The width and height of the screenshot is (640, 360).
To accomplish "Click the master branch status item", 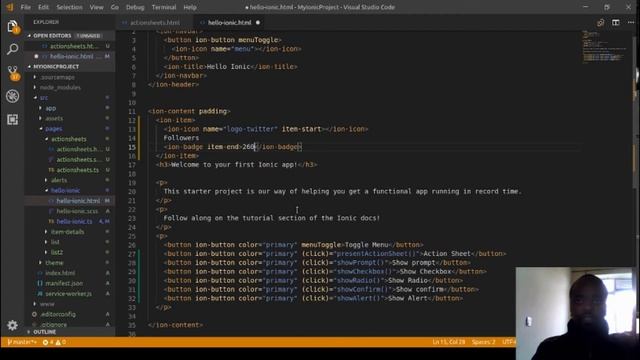I will pos(22,342).
